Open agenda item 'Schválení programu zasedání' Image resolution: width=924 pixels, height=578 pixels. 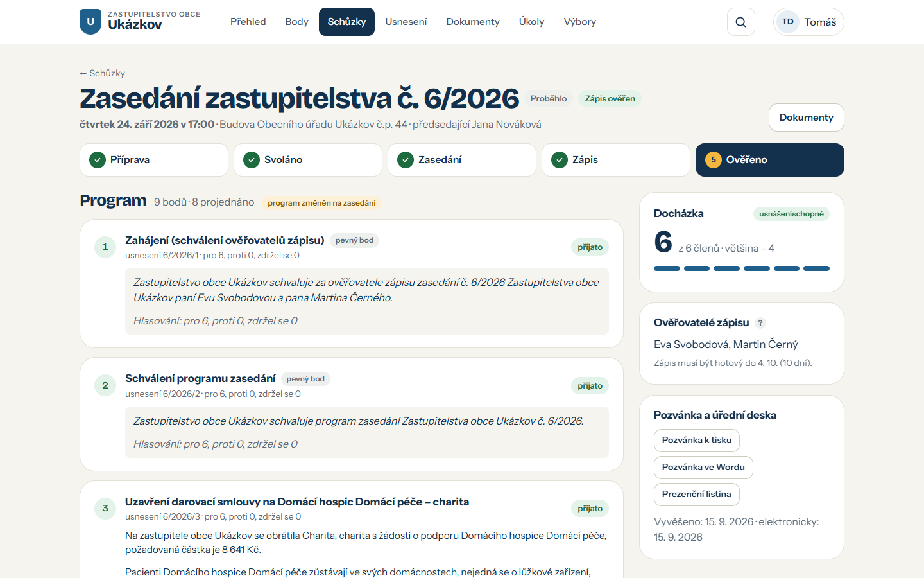200,379
